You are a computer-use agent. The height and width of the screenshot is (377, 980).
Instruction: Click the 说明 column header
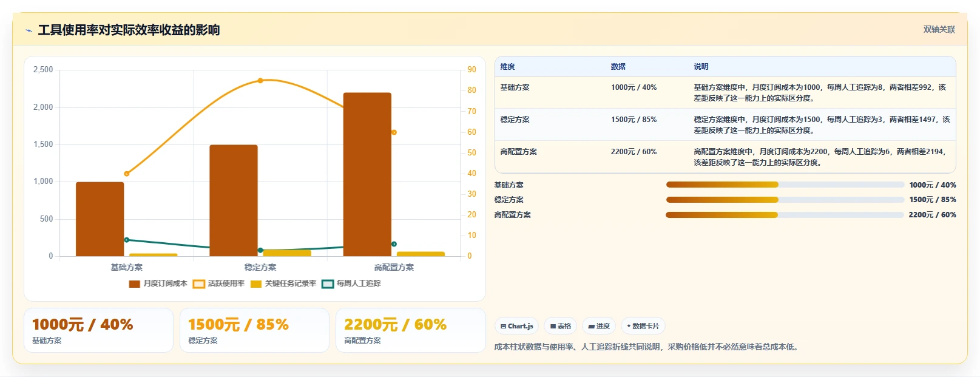coord(701,67)
